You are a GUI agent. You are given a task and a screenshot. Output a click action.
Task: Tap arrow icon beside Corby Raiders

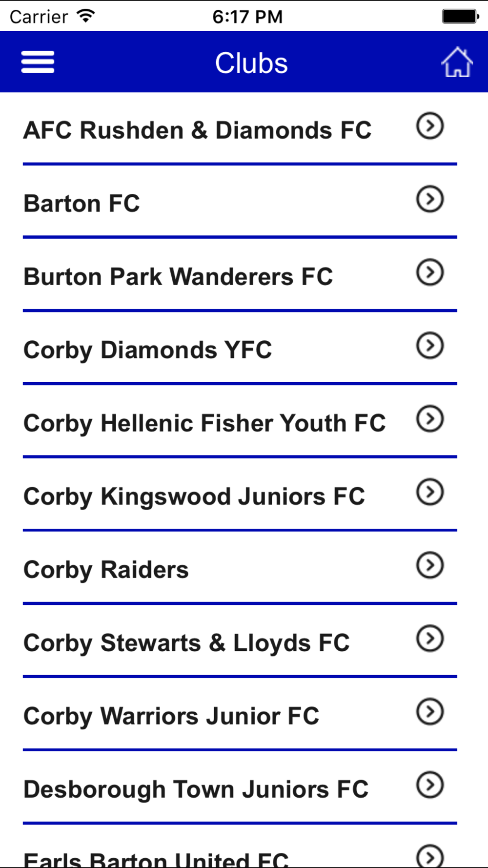pyautogui.click(x=430, y=565)
